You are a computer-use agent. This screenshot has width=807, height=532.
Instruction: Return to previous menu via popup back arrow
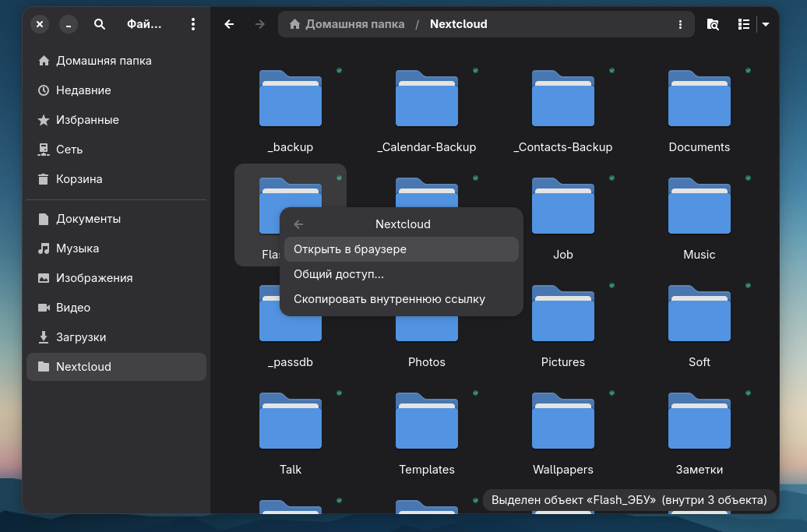coord(298,224)
